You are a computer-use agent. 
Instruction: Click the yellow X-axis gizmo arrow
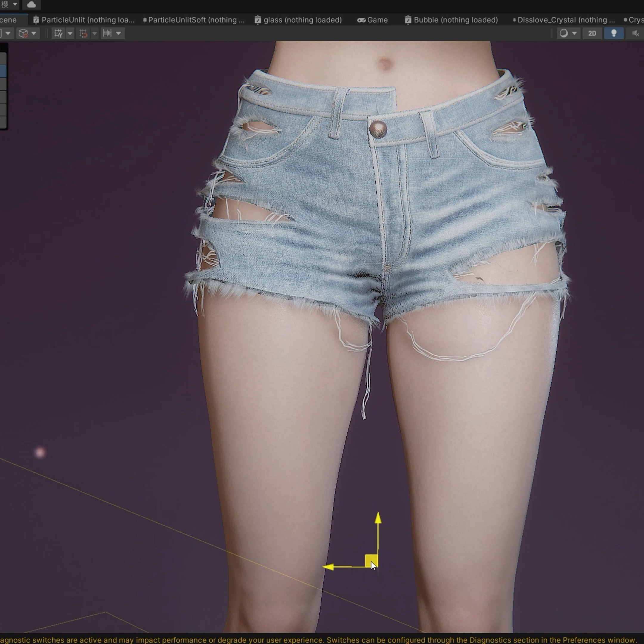[328, 567]
